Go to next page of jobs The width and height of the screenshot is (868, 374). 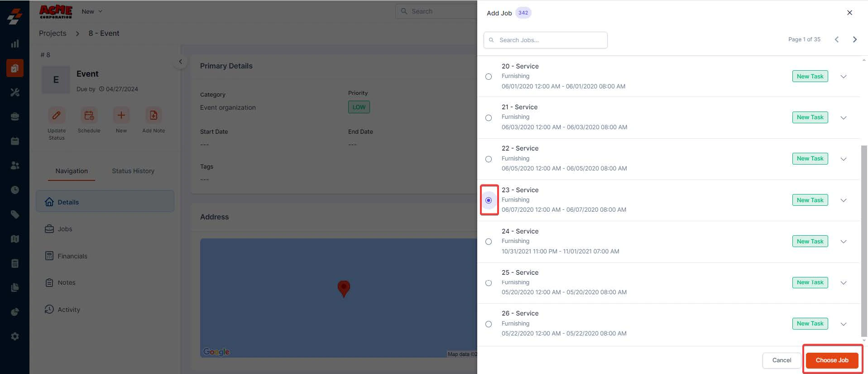tap(855, 39)
